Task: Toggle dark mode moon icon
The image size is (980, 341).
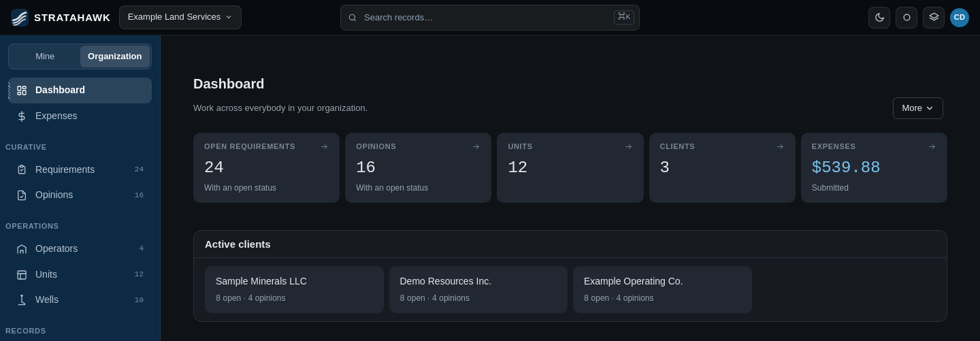Action: (879, 18)
